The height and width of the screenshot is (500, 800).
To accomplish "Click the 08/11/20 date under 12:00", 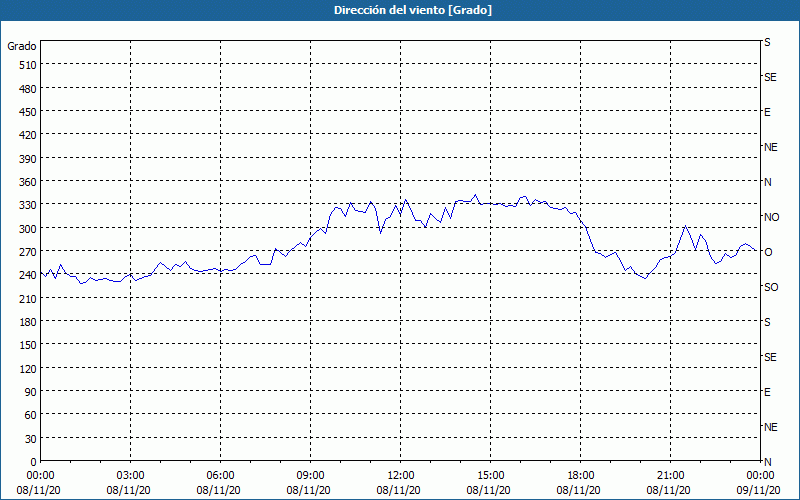I will click(x=398, y=490).
